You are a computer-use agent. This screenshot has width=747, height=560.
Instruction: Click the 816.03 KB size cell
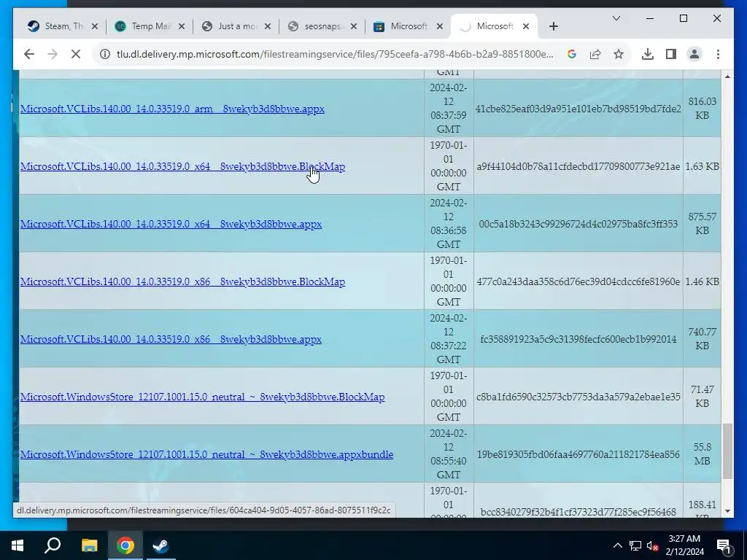(x=703, y=109)
